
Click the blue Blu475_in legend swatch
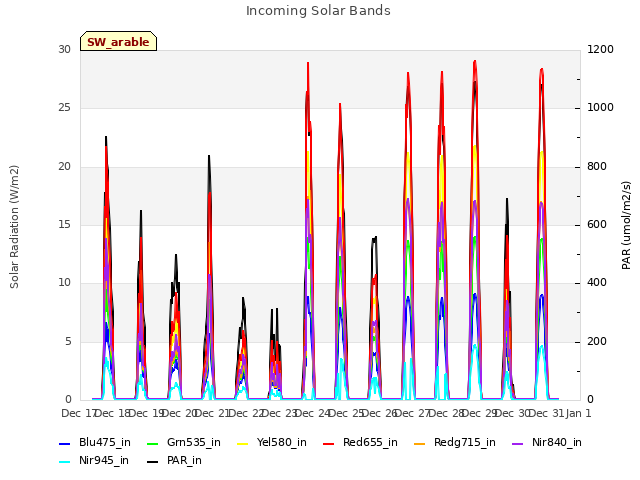[x=65, y=444]
